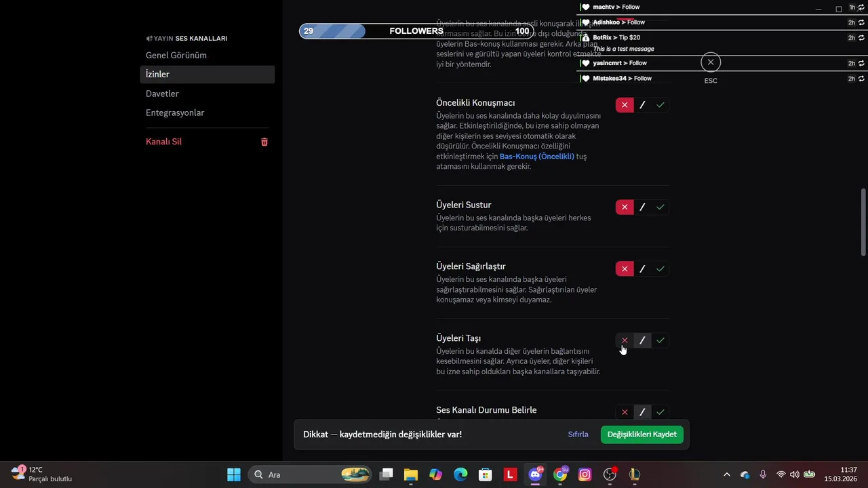Deny the Üyeleri Sustur permission
Viewport: 868px width, 488px height.
(x=625, y=207)
